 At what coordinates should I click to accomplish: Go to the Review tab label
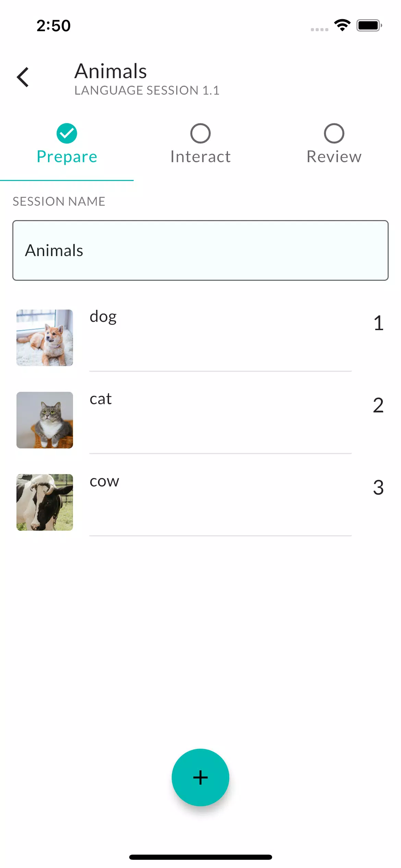tap(334, 157)
